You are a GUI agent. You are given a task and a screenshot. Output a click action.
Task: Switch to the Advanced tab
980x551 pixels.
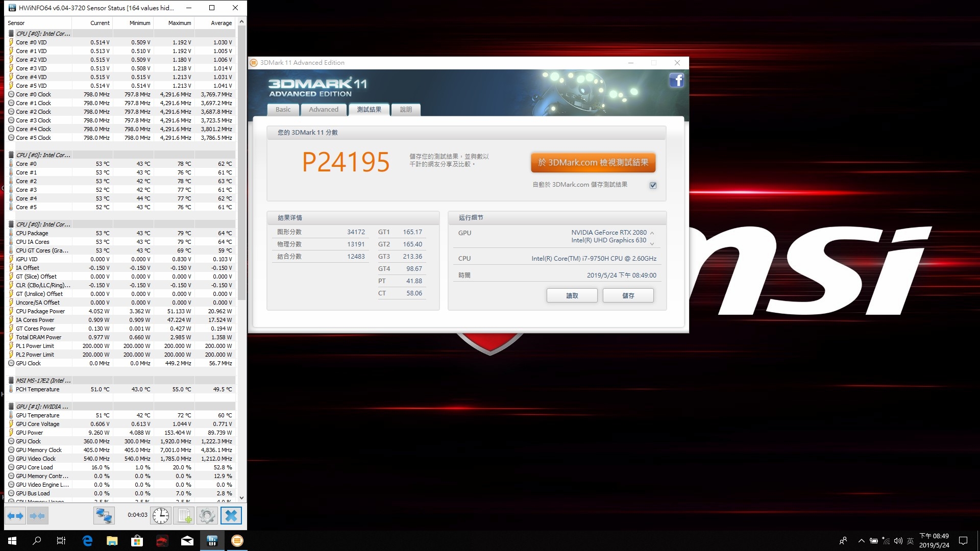click(323, 110)
